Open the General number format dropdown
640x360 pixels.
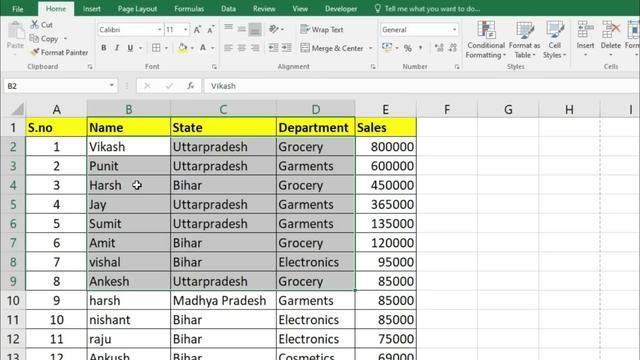click(x=454, y=29)
